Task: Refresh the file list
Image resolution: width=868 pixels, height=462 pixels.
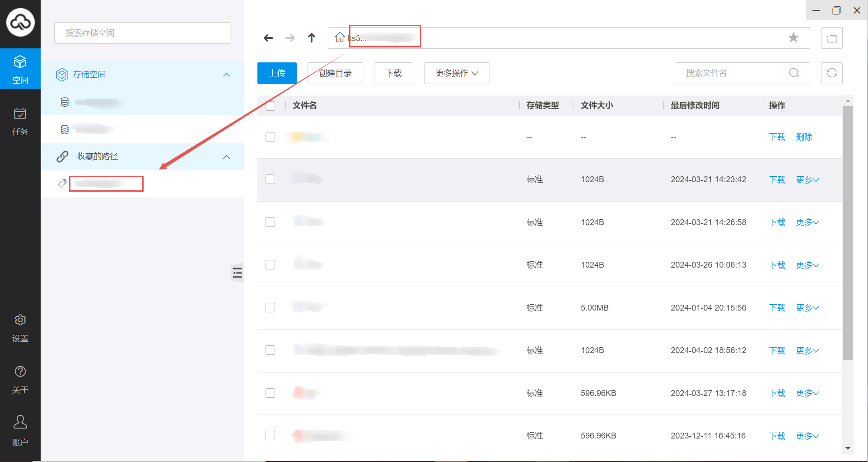Action: pyautogui.click(x=831, y=73)
